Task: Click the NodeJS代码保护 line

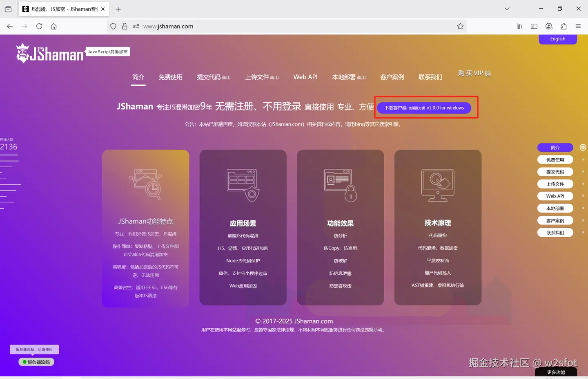Action: 243,261
